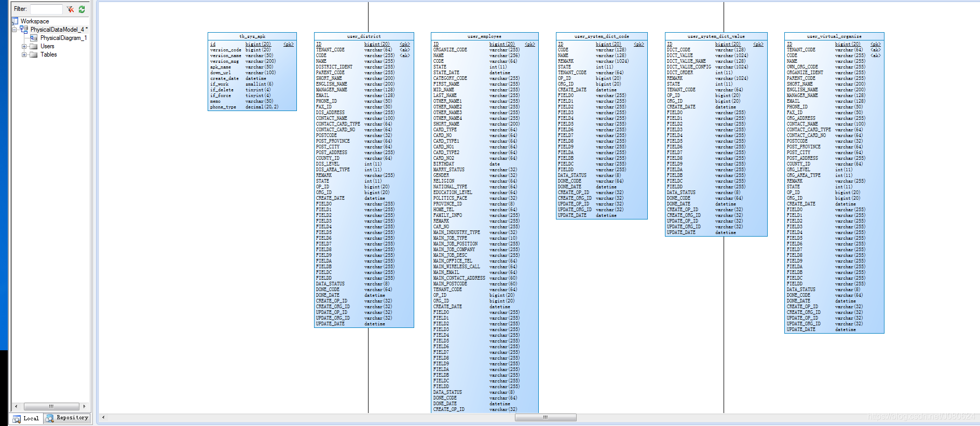The image size is (980, 426).
Task: Click the Repository tab icon
Action: coord(50,418)
